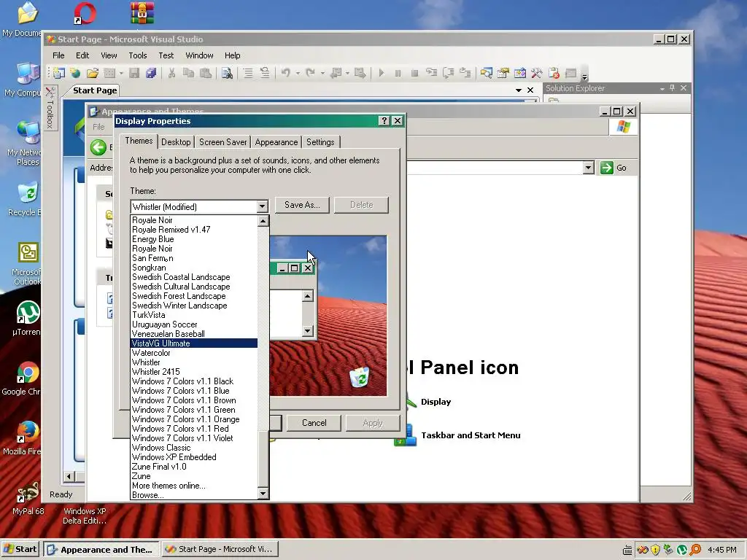Open the Solution Explorer window position dropdown

pyautogui.click(x=662, y=88)
